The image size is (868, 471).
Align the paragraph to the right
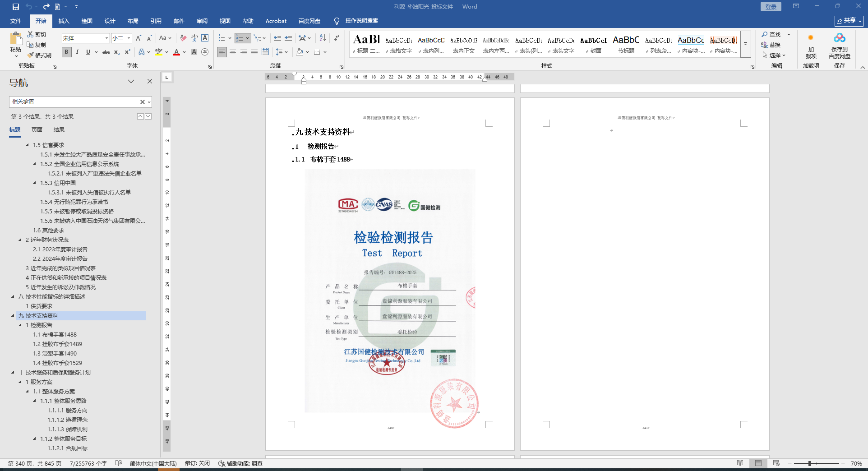click(x=244, y=52)
